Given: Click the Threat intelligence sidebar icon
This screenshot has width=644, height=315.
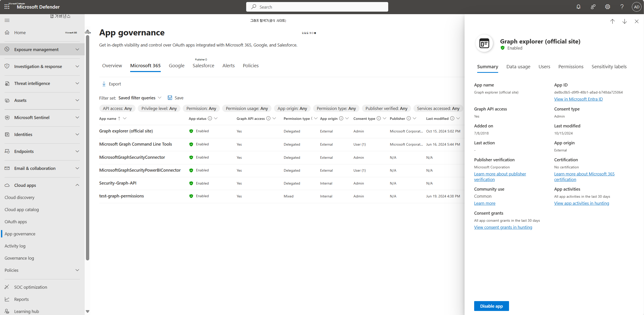Looking at the screenshot, I should (7, 83).
